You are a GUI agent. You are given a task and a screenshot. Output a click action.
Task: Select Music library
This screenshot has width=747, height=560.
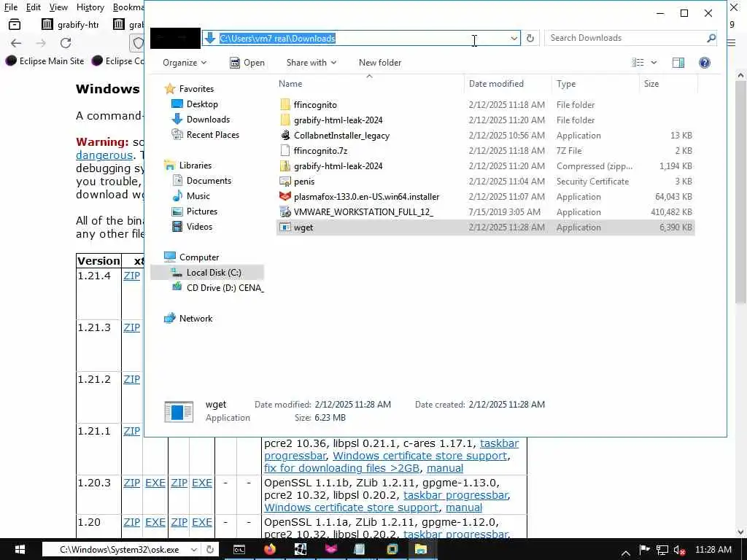(190, 195)
